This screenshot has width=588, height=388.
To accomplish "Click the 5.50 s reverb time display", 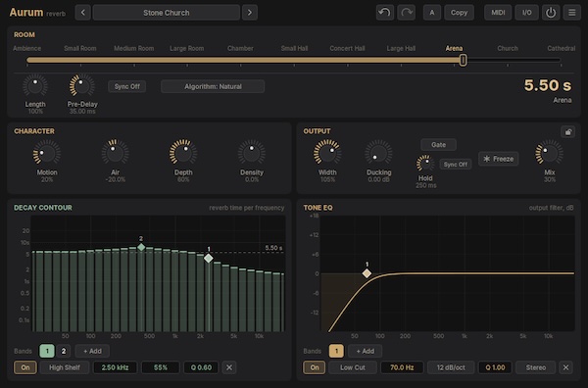I will click(548, 85).
